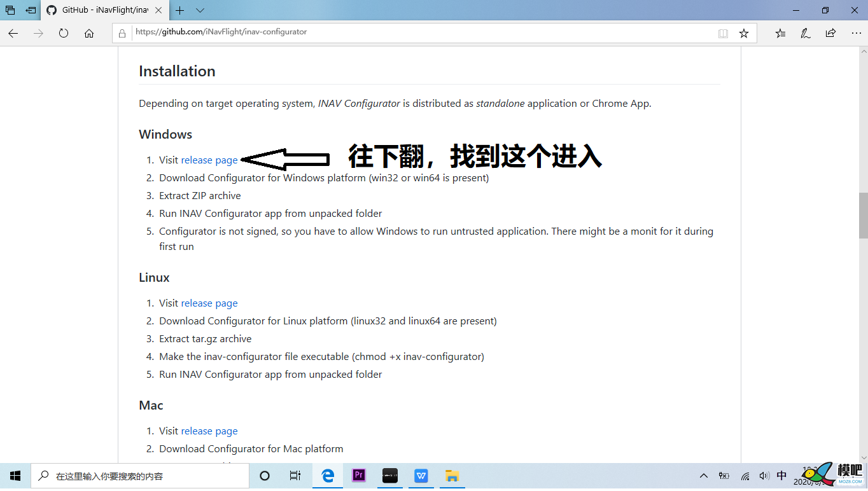Screen dimensions: 868x491
Task: Toggle Chinese input mode indicator
Action: (782, 476)
